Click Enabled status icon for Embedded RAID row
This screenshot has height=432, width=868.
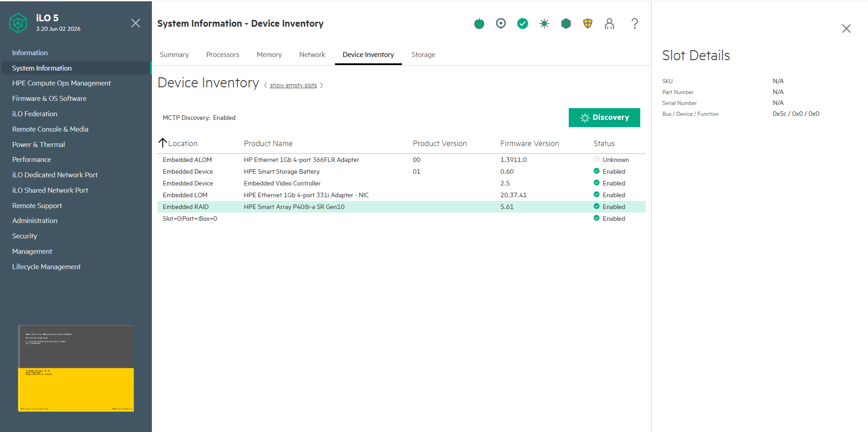596,206
